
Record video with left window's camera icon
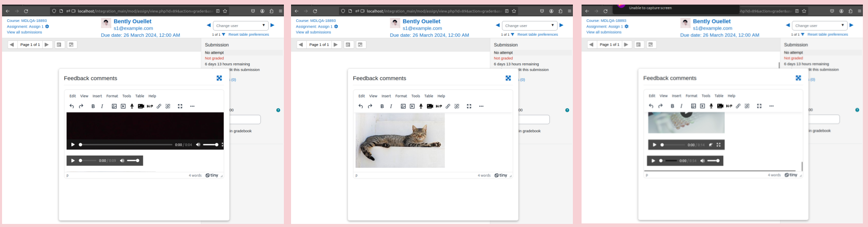click(141, 106)
